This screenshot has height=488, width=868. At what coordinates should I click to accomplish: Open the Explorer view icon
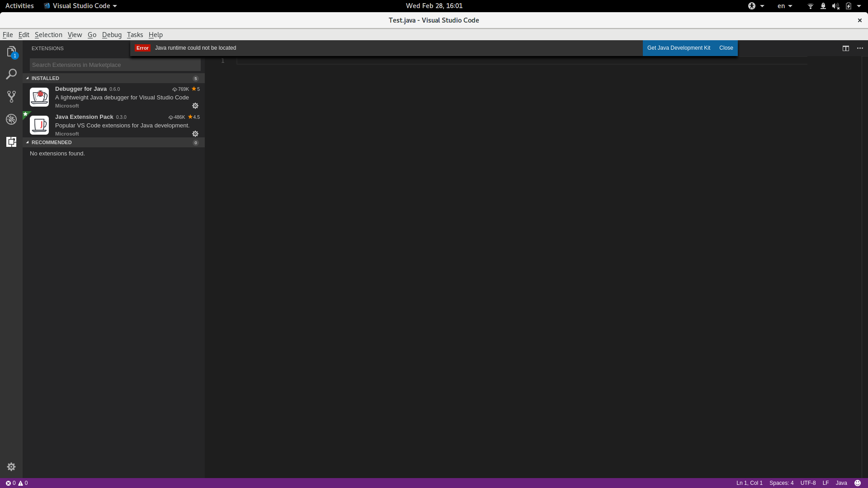pos(11,52)
